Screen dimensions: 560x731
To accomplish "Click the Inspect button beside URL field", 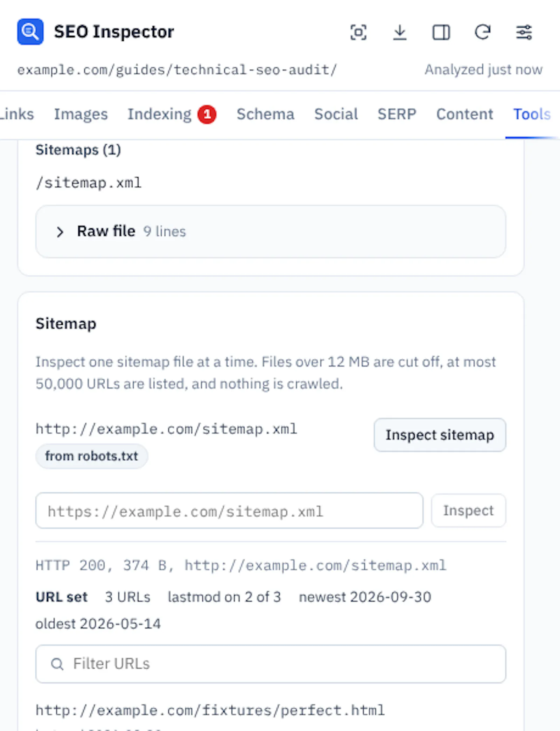I will click(x=469, y=511).
